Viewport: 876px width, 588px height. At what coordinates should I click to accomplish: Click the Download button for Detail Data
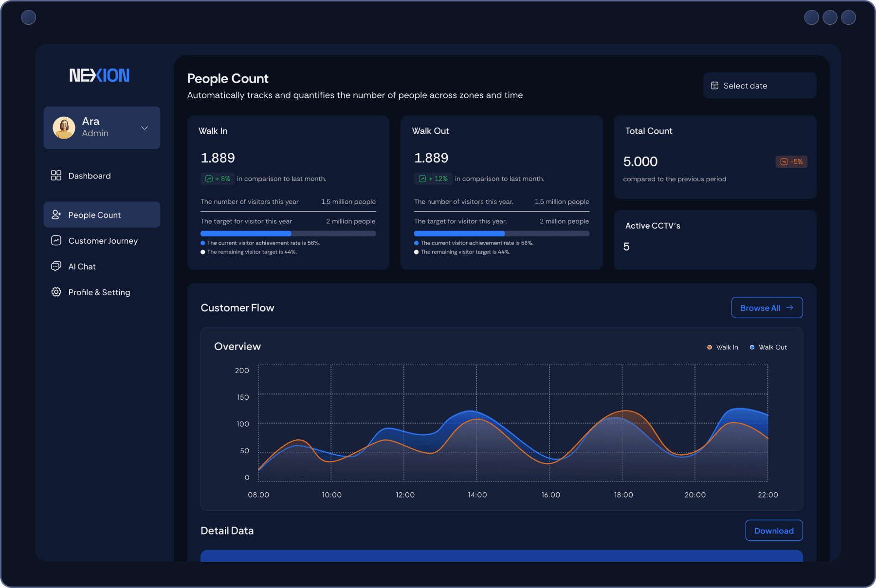click(x=774, y=530)
